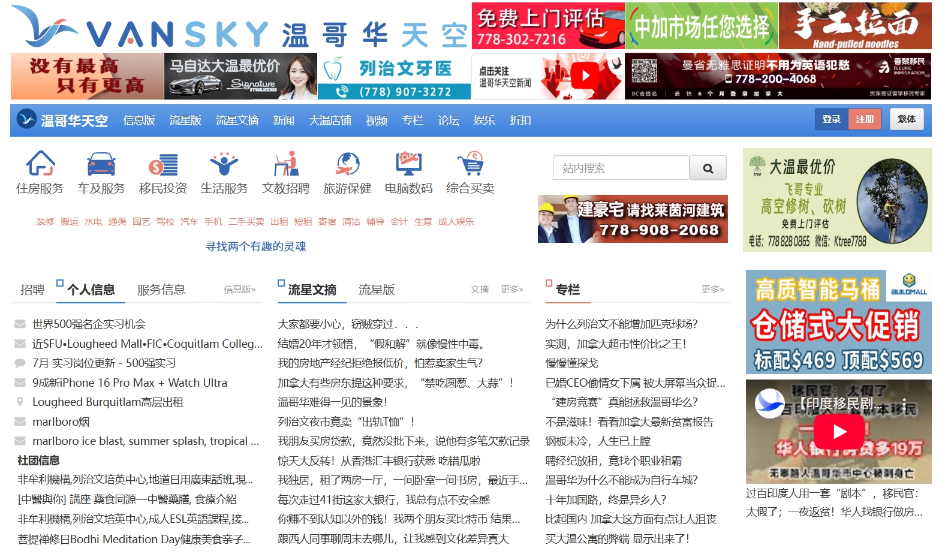Open the 文教招聘 desk icon
Screen dimensions: 939x560
(286, 163)
